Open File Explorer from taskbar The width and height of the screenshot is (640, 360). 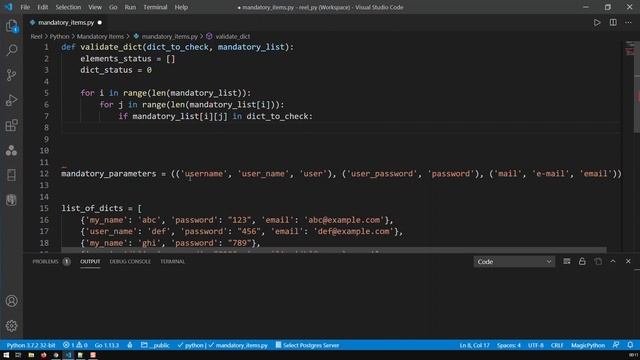pos(31,355)
